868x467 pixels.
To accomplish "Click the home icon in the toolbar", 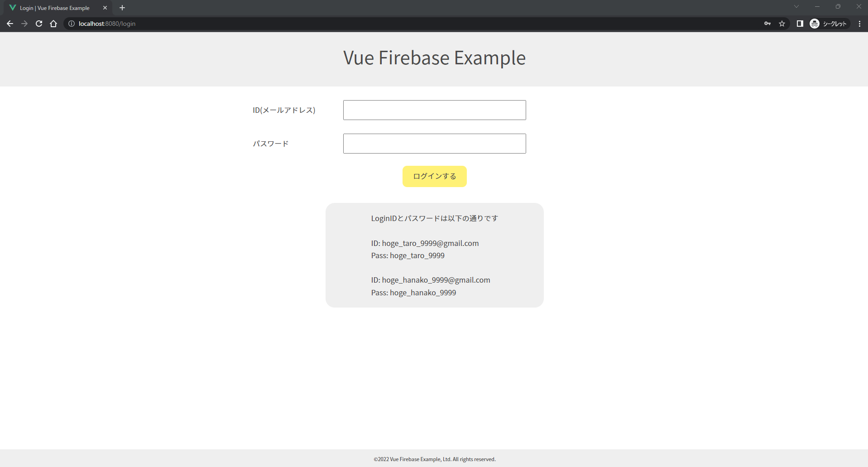I will pyautogui.click(x=53, y=24).
